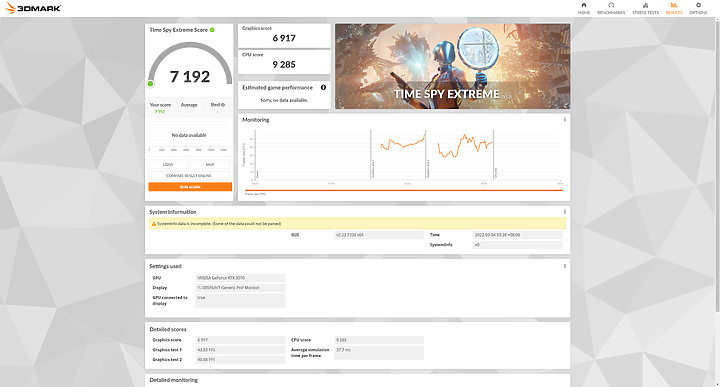Click the Detailed scores Graphics score value 6 917

pyautogui.click(x=240, y=340)
